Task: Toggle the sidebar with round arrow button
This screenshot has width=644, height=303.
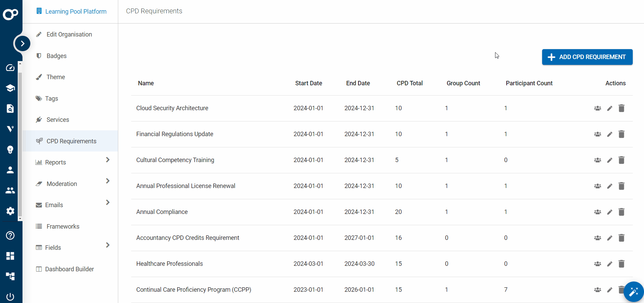Action: (22, 43)
